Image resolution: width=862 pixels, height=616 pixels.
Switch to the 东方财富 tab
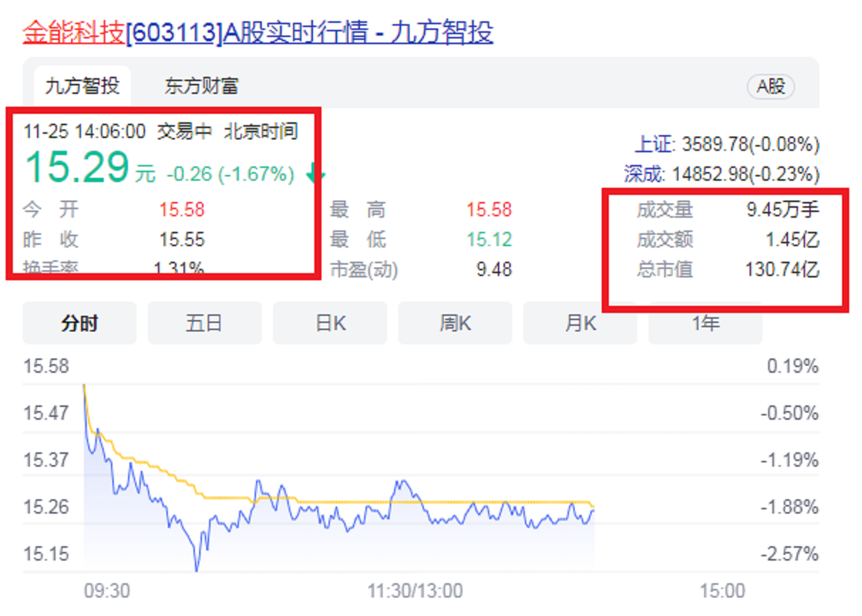tap(201, 87)
